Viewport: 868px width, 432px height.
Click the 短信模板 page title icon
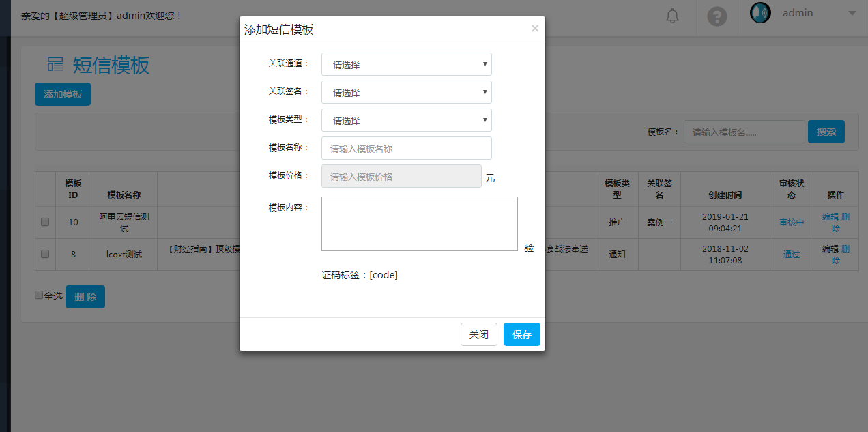coord(55,65)
